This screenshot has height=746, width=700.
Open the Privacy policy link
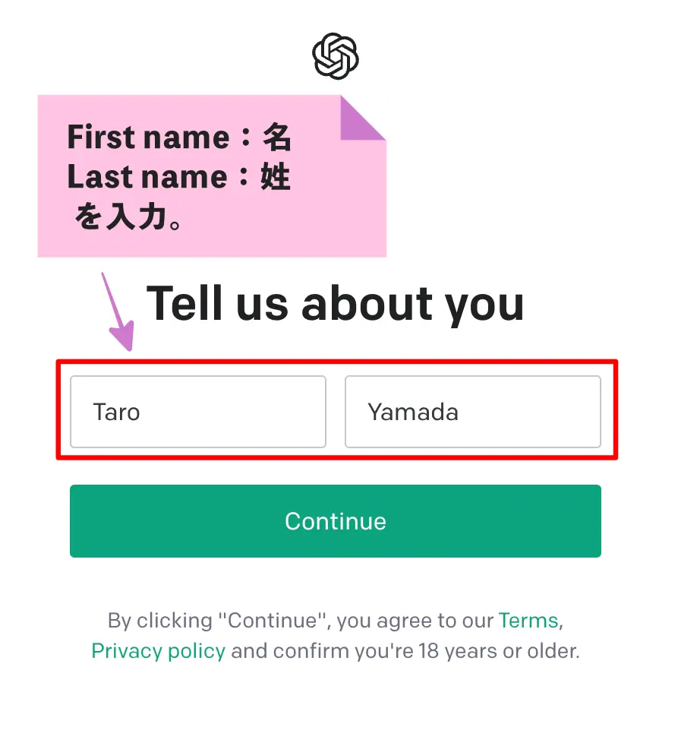tap(159, 651)
